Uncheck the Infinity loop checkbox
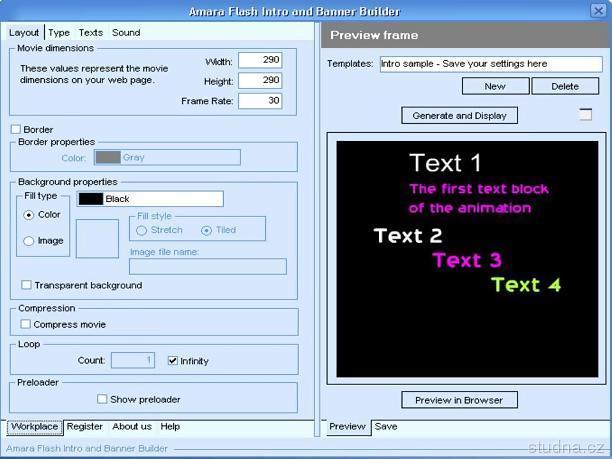Viewport: 612px width, 459px height. click(x=173, y=361)
